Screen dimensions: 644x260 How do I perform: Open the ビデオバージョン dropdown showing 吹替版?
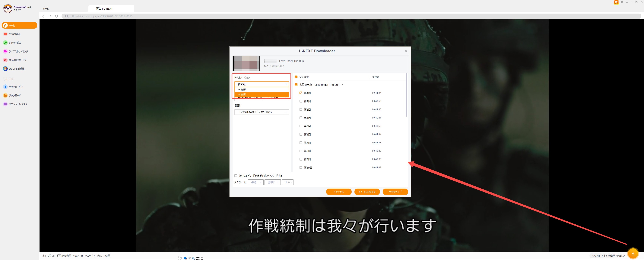(262, 84)
